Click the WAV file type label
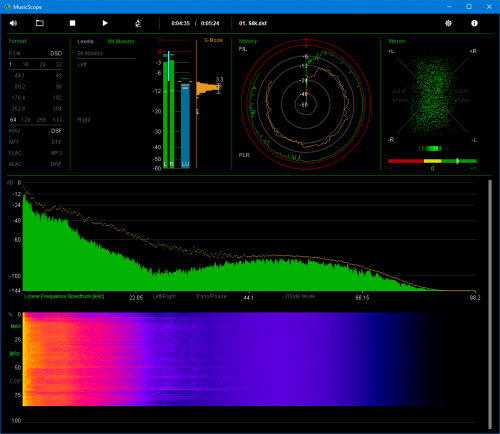Image resolution: width=500 pixels, height=434 pixels. (14, 131)
